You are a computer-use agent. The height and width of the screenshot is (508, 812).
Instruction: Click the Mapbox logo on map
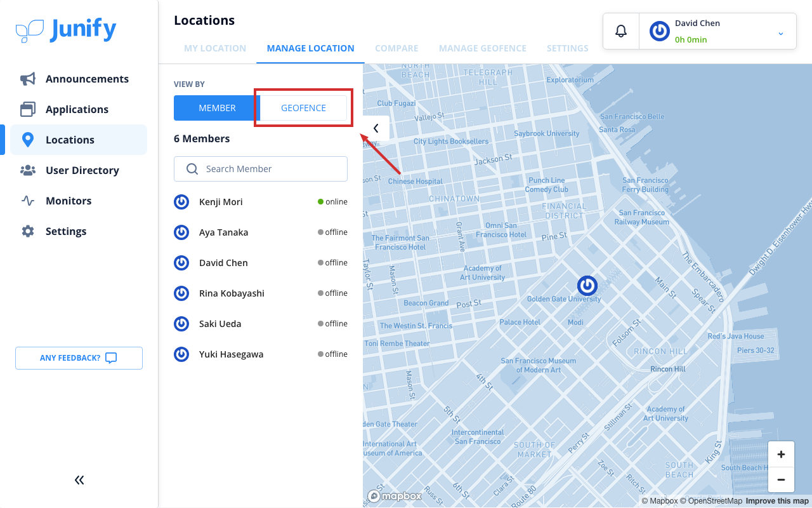point(395,496)
